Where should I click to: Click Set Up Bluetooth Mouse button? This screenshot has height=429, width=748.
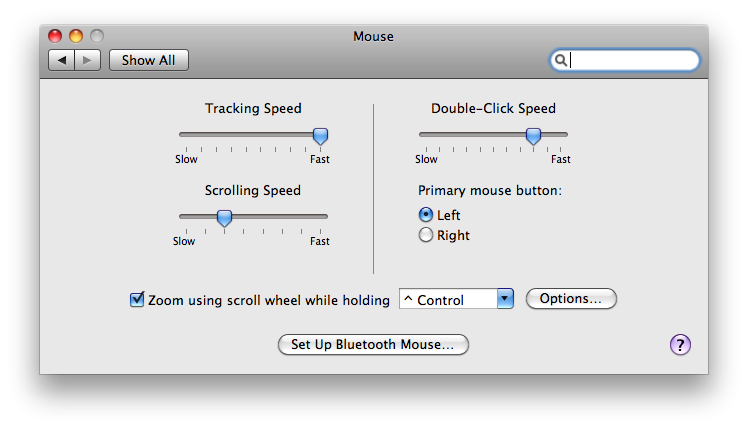pos(373,345)
